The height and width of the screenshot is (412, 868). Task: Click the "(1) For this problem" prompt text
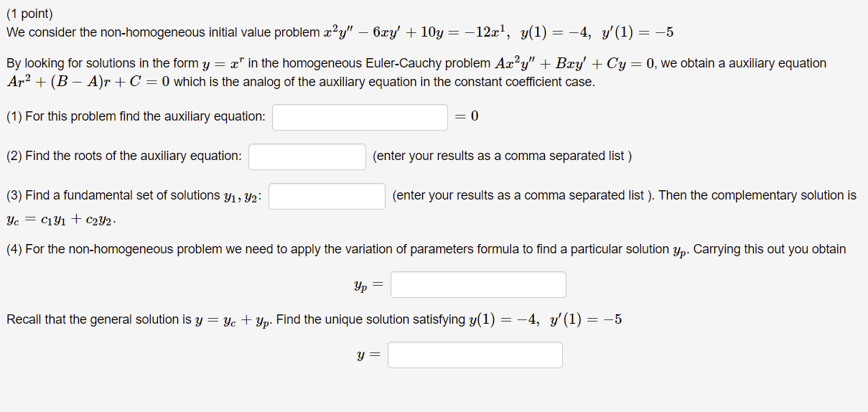click(136, 116)
